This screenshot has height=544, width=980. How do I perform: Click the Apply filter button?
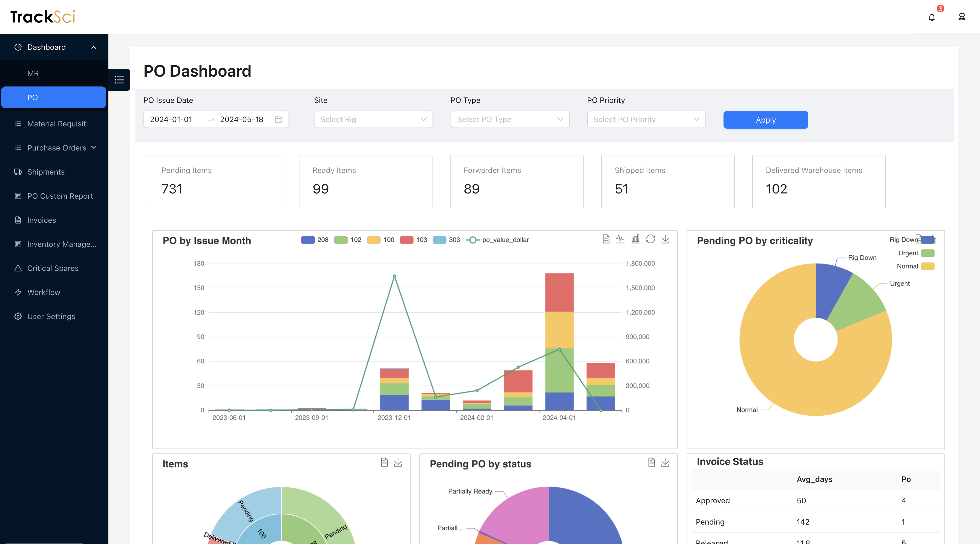click(x=765, y=120)
